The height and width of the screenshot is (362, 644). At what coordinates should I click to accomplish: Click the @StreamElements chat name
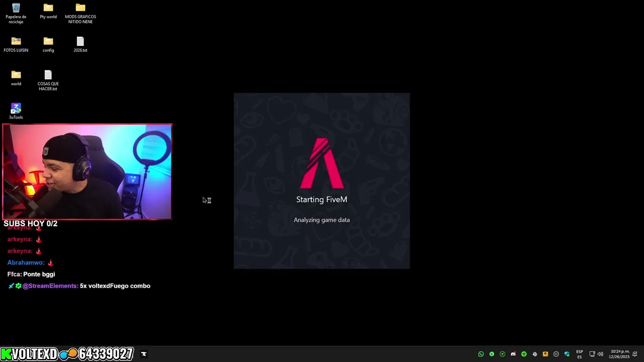pos(50,286)
